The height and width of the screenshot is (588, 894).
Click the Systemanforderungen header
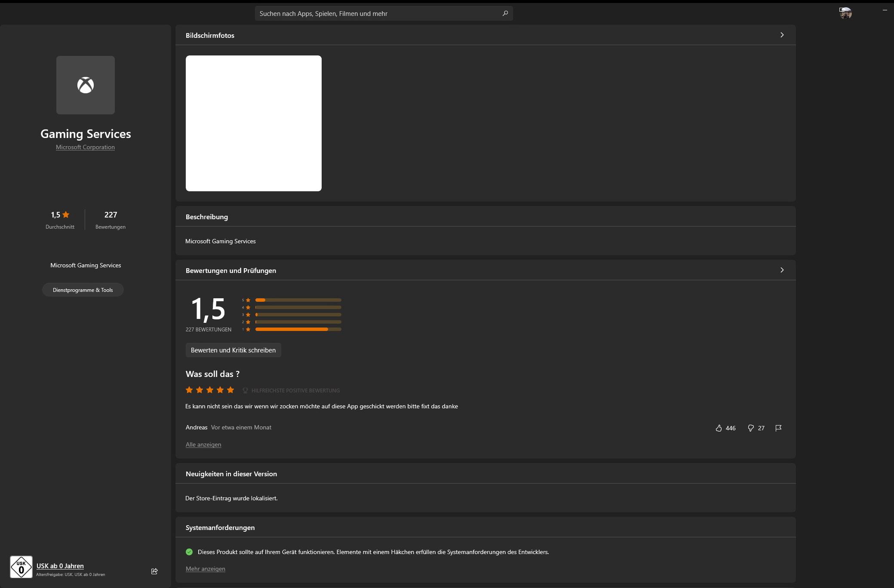click(x=220, y=527)
